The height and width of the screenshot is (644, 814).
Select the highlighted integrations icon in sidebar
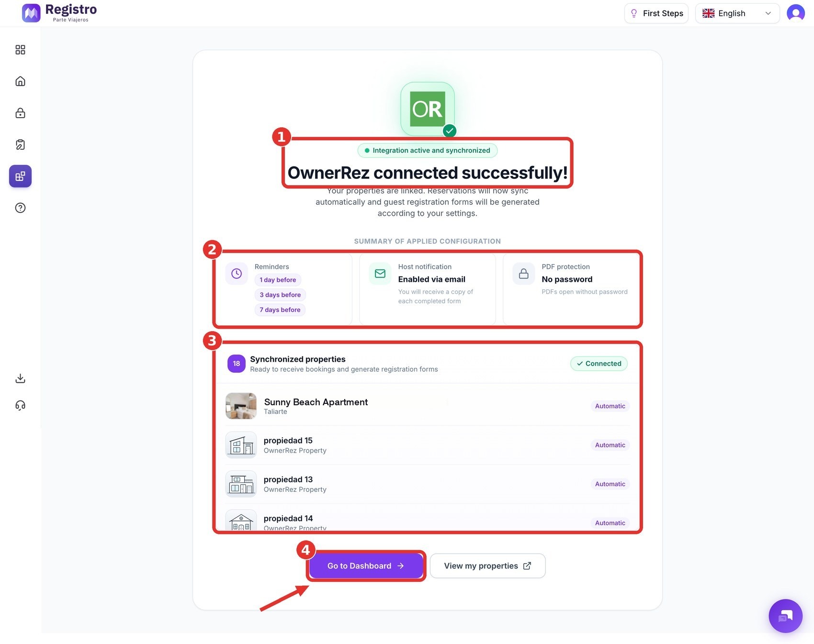coord(20,176)
